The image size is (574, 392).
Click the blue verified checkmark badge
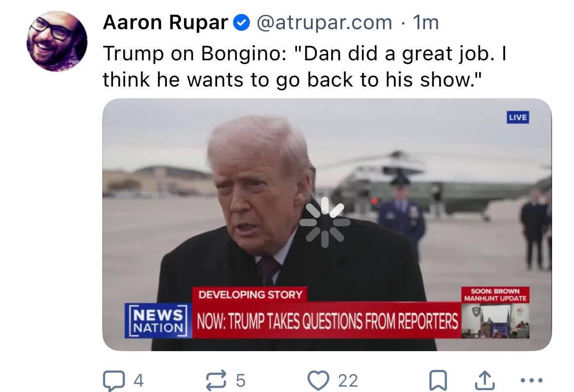(x=241, y=23)
